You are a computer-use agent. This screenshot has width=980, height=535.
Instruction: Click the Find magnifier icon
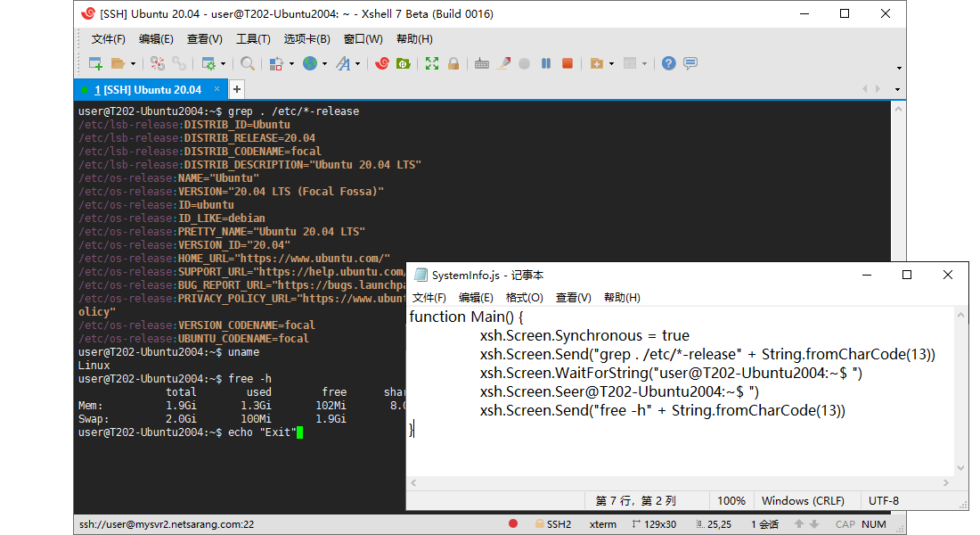coord(248,63)
